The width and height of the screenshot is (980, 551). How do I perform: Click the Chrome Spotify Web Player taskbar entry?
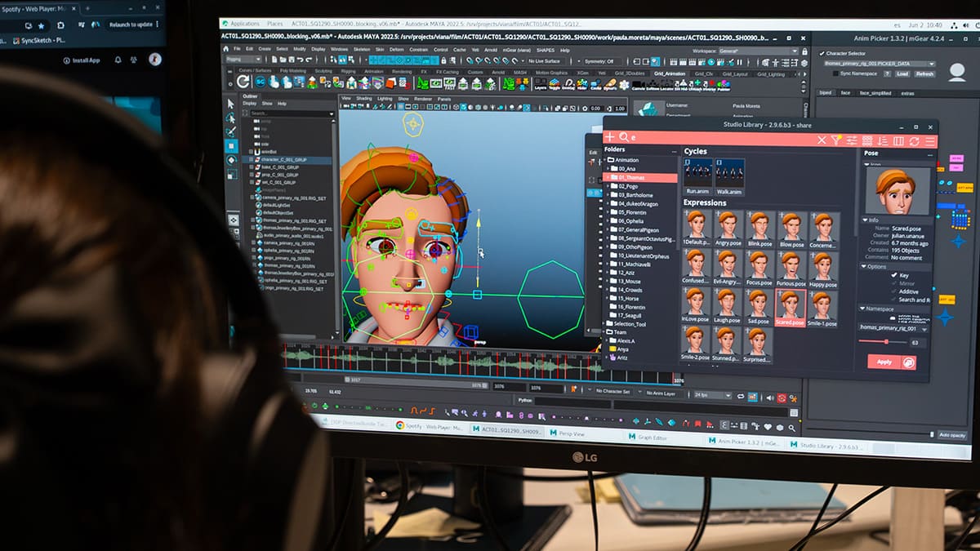pos(430,426)
